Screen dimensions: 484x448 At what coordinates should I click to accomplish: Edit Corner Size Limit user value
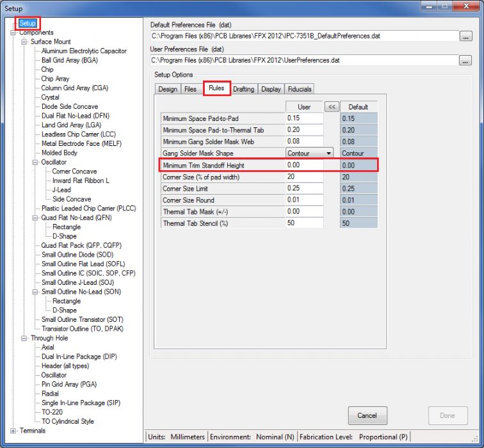pyautogui.click(x=304, y=189)
